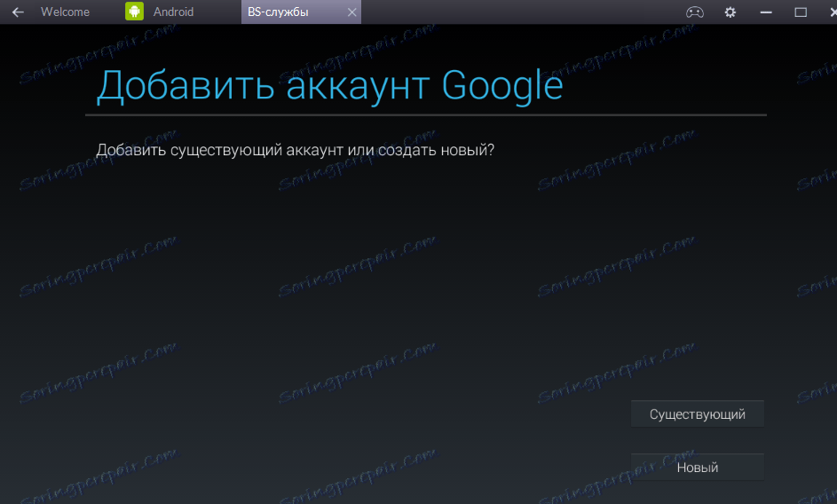Open the gamepad controls icon
Image resolution: width=837 pixels, height=504 pixels.
click(694, 12)
